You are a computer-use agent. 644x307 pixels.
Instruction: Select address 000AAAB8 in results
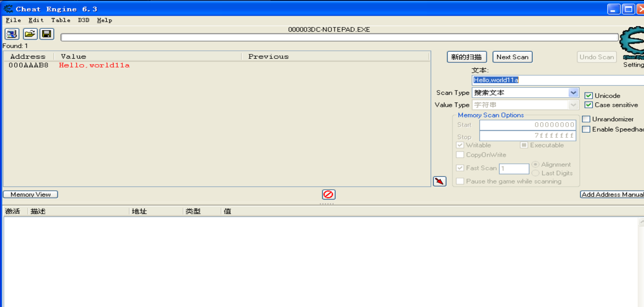click(x=29, y=65)
